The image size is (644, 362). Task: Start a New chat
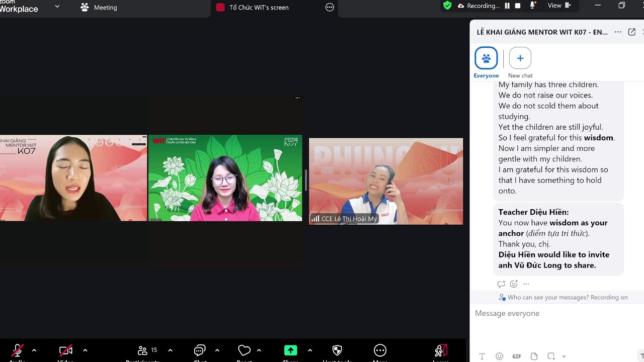520,63
